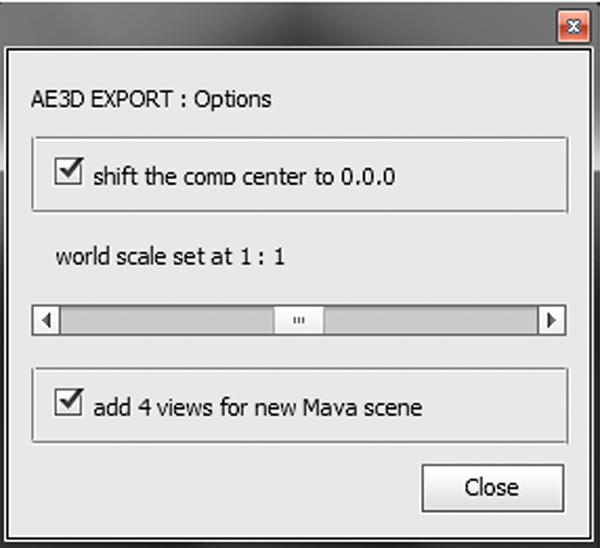The height and width of the screenshot is (548, 600).
Task: Click the '0.0.0' value in the shift label
Action: (368, 176)
